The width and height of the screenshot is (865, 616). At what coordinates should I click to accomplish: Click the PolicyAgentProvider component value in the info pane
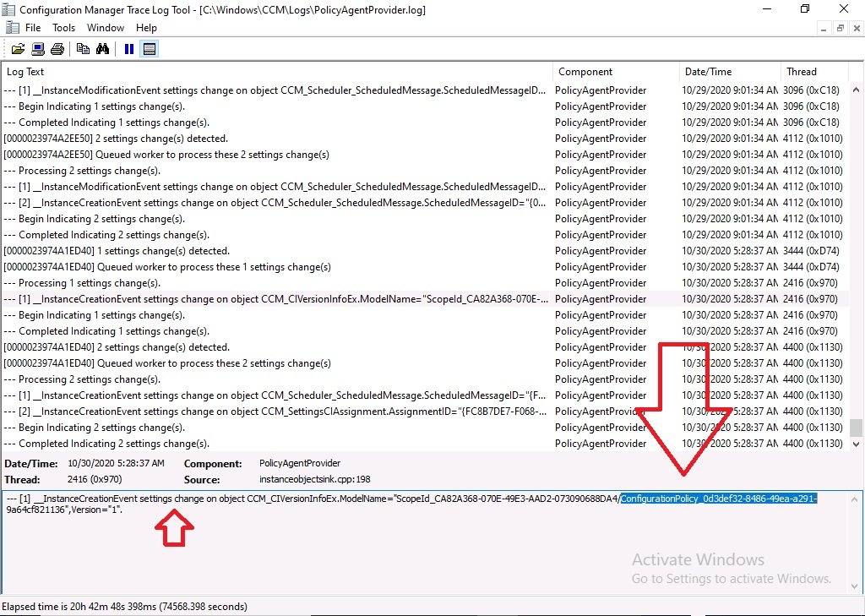click(300, 463)
